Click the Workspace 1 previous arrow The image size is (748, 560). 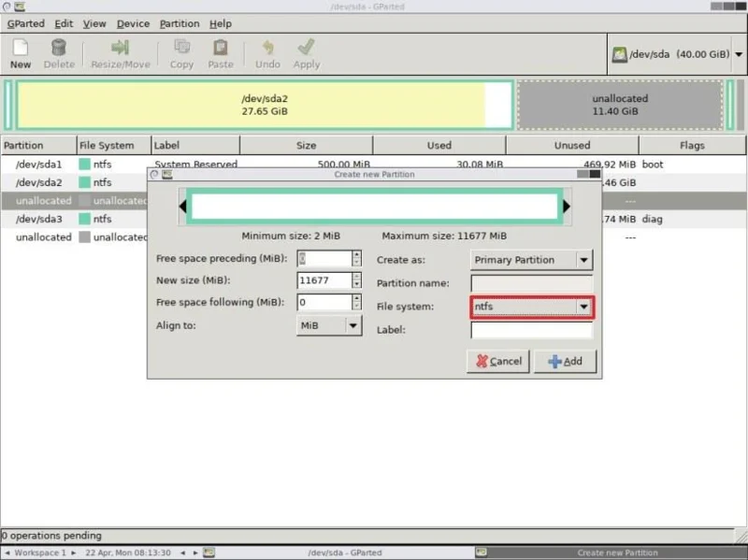pos(7,553)
